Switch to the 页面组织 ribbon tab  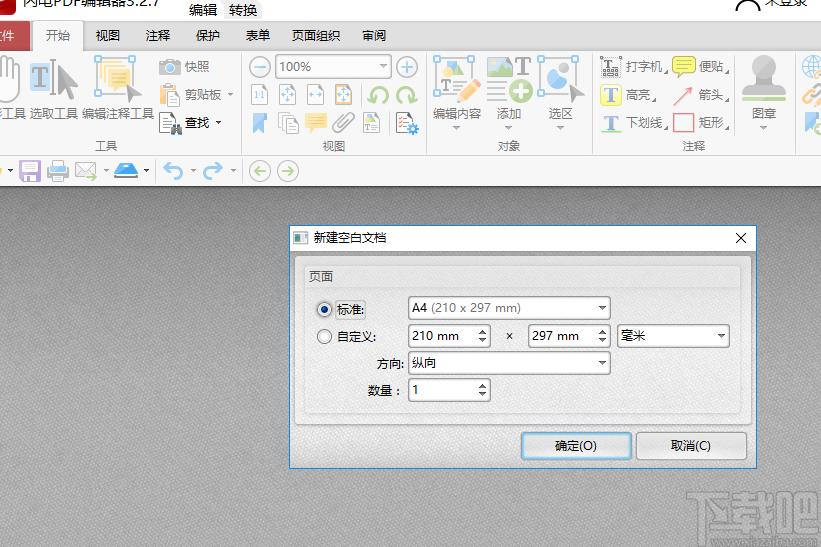pyautogui.click(x=316, y=36)
